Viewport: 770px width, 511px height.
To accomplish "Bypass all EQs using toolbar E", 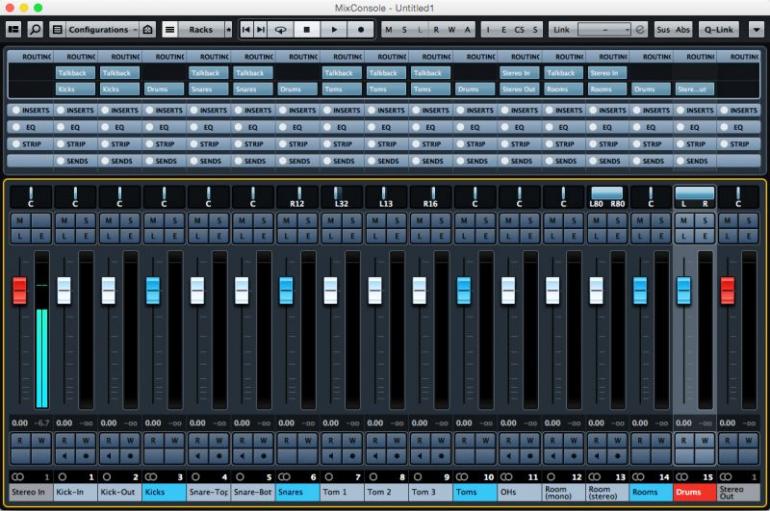I will pyautogui.click(x=504, y=29).
